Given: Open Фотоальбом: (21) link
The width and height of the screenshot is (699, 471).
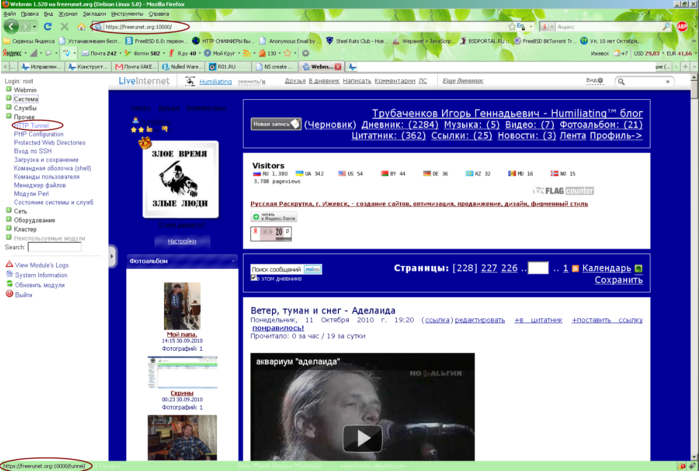Looking at the screenshot, I should (601, 125).
